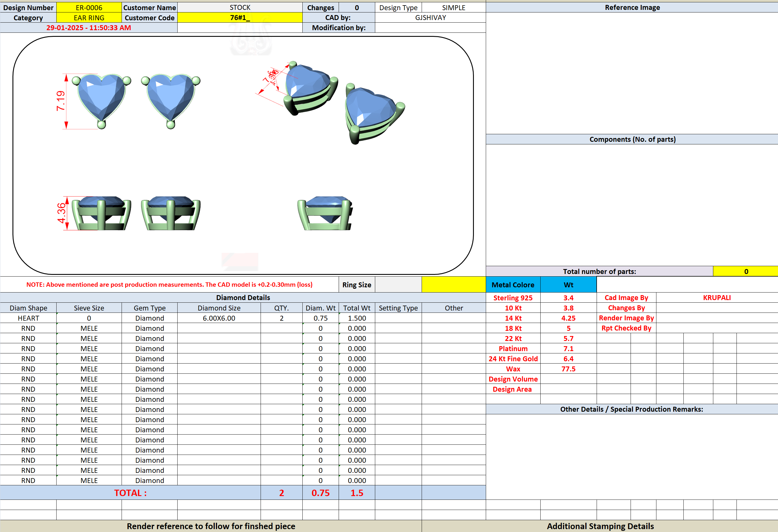Select the STOCK customer name cell

pyautogui.click(x=240, y=7)
